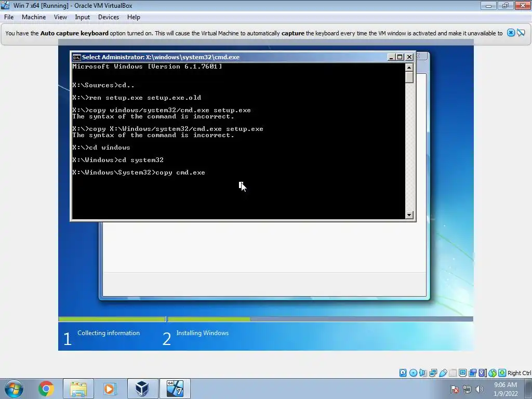Click the 'X:\Windows>cd system32' line

pyautogui.click(x=118, y=160)
